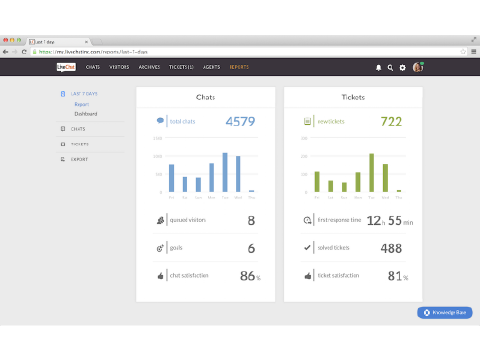480x360 pixels.
Task: Click the notifications bell icon
Action: (x=378, y=68)
